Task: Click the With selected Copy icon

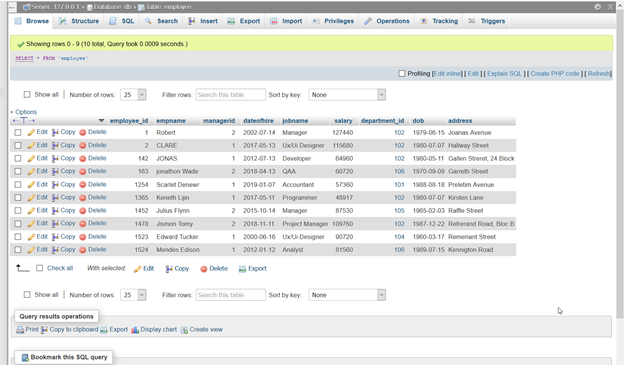Action: tap(169, 269)
